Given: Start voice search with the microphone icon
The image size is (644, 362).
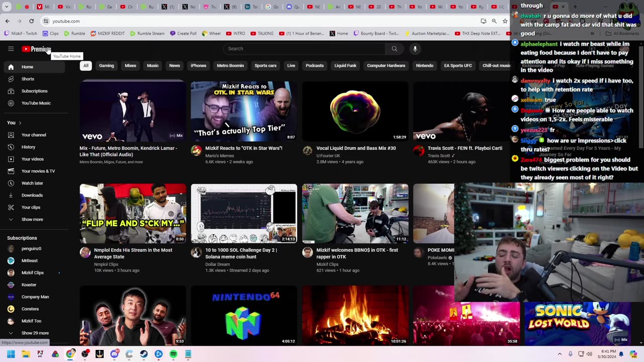Looking at the screenshot, I should pyautogui.click(x=415, y=49).
